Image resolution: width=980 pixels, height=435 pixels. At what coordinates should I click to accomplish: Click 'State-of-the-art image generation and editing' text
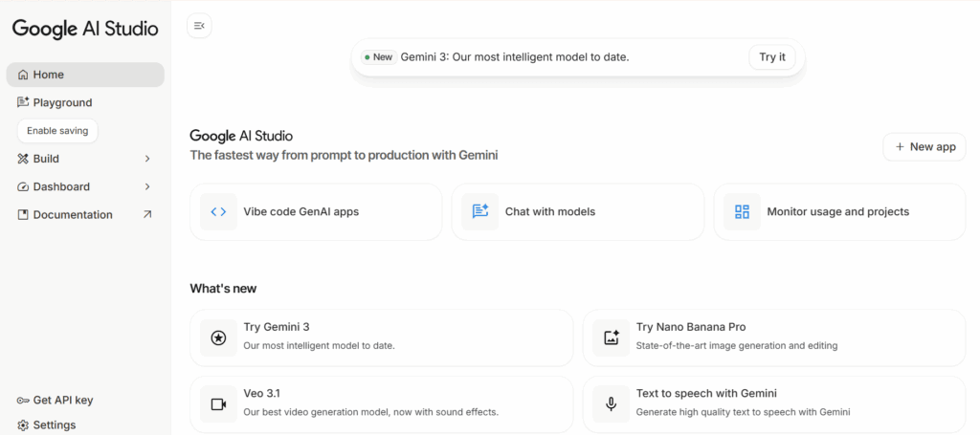(x=736, y=345)
